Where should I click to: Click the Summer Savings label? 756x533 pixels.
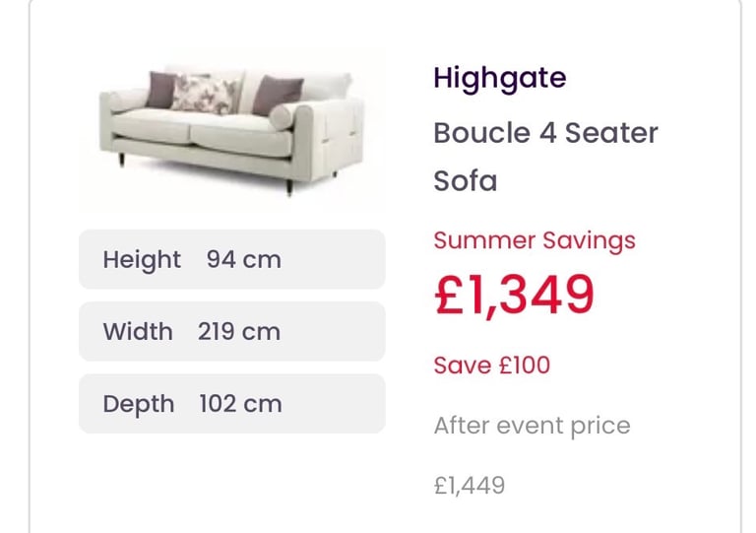(x=535, y=240)
